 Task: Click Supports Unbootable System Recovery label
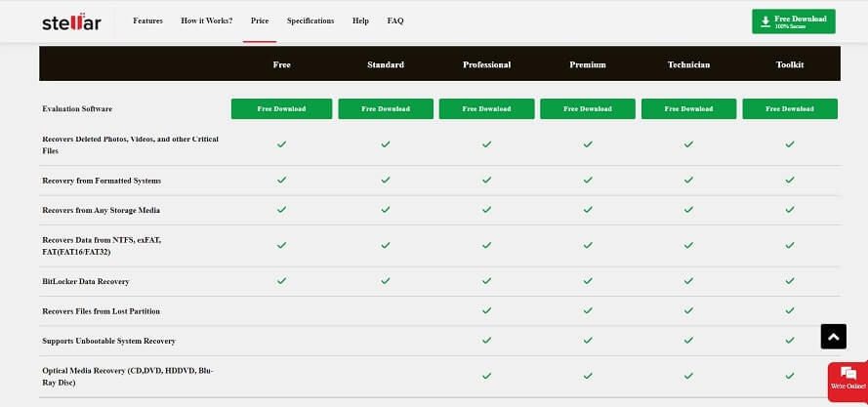tap(108, 341)
